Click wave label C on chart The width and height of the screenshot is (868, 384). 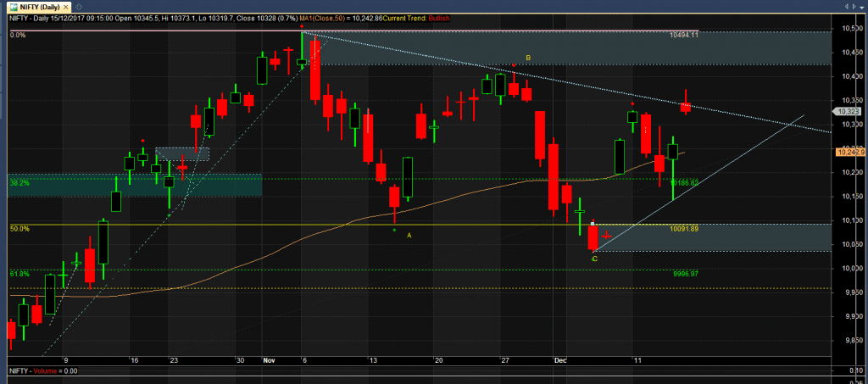(594, 259)
